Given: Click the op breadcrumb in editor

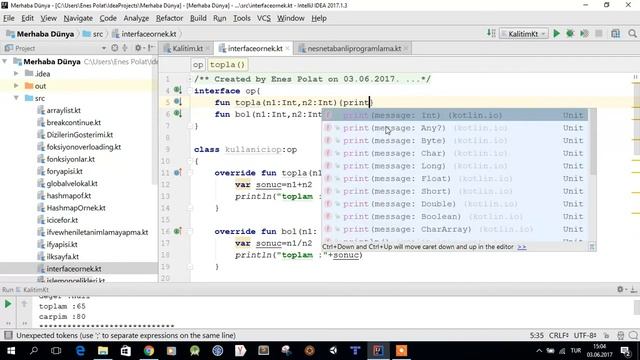Looking at the screenshot, I should tap(198, 64).
